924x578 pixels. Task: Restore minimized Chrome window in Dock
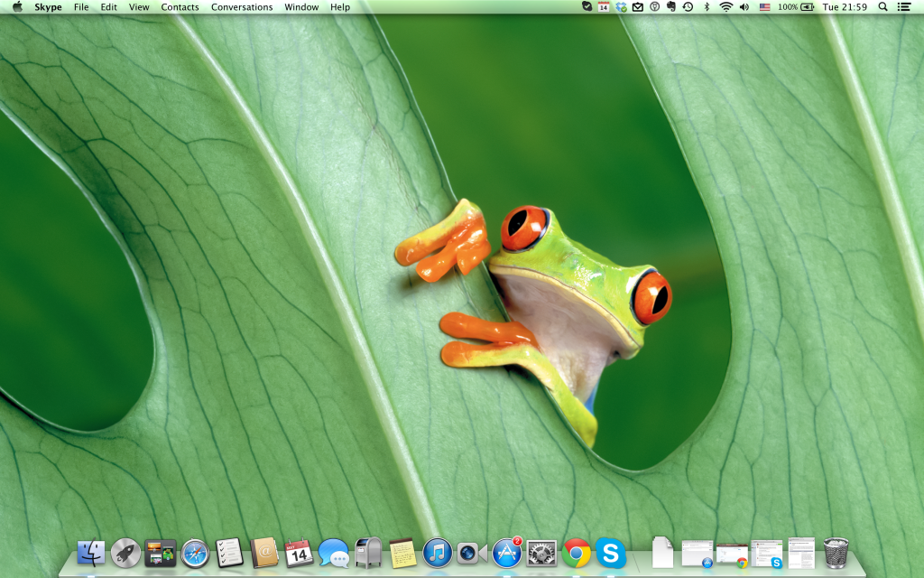(x=732, y=555)
